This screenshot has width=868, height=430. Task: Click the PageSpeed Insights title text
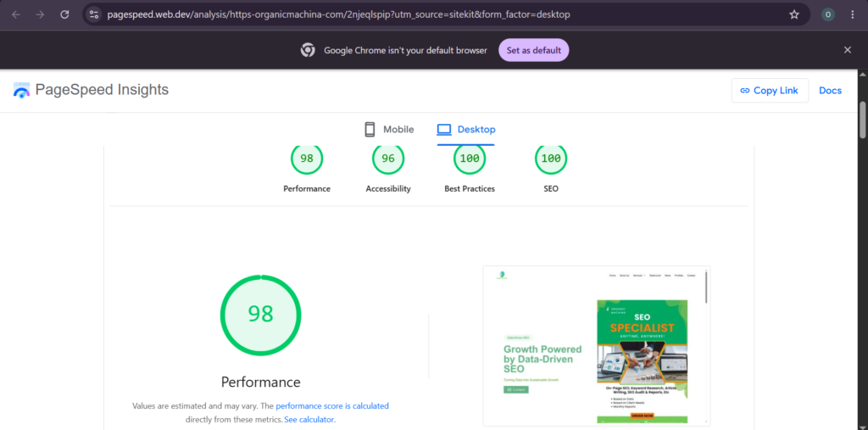coord(102,90)
